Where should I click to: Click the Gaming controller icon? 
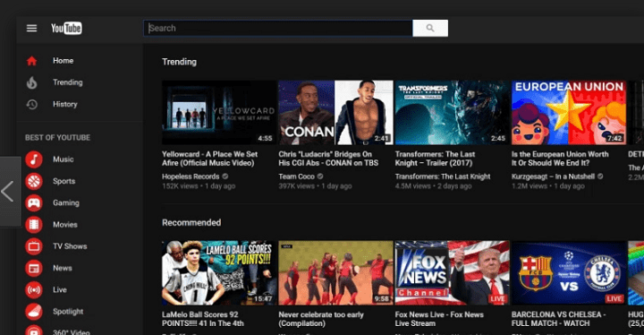tap(34, 203)
